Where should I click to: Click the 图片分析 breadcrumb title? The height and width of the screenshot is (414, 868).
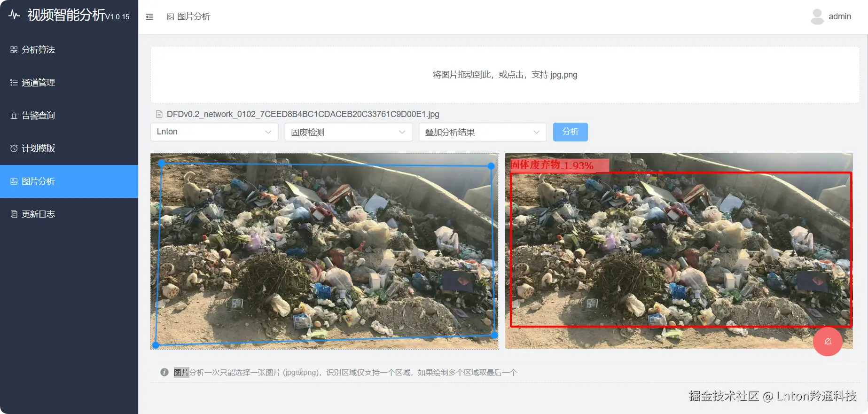point(194,17)
